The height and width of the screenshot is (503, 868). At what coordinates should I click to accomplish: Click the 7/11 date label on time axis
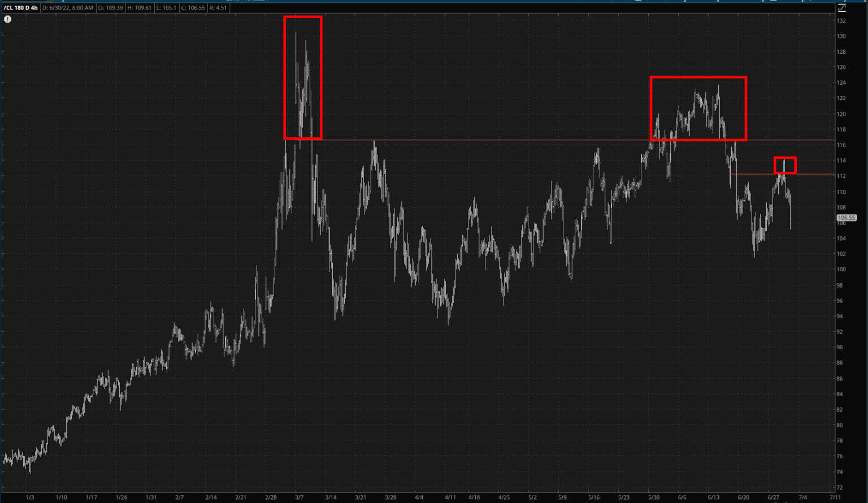click(834, 497)
